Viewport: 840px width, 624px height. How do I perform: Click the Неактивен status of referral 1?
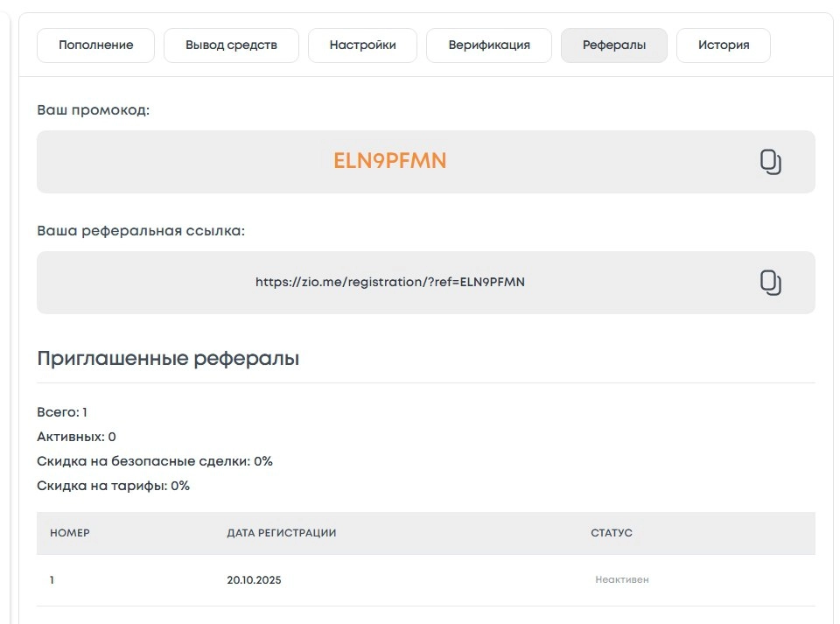622,579
